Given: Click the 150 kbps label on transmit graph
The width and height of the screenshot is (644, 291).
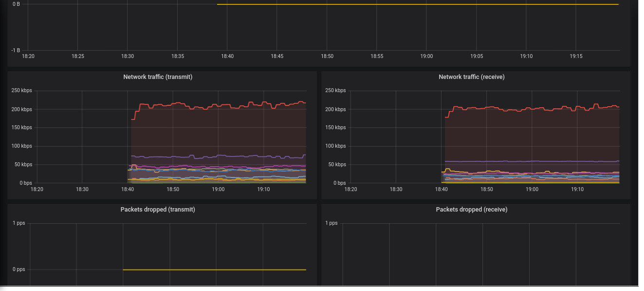Looking at the screenshot, I should click(x=21, y=128).
